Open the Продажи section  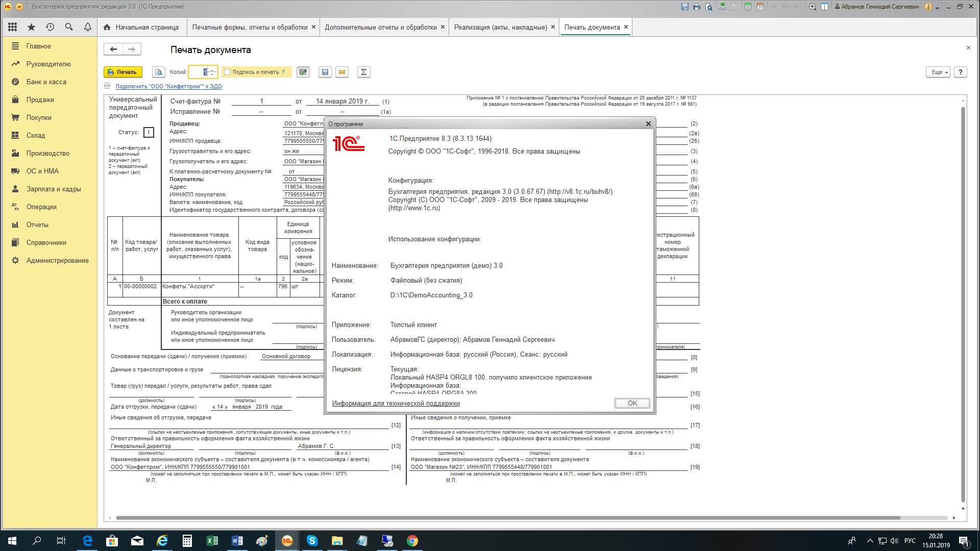pyautogui.click(x=50, y=99)
